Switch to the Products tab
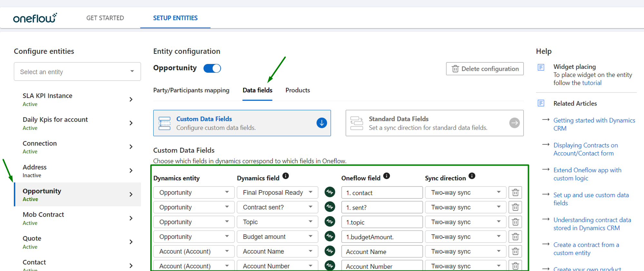This screenshot has height=271, width=644. pos(298,90)
